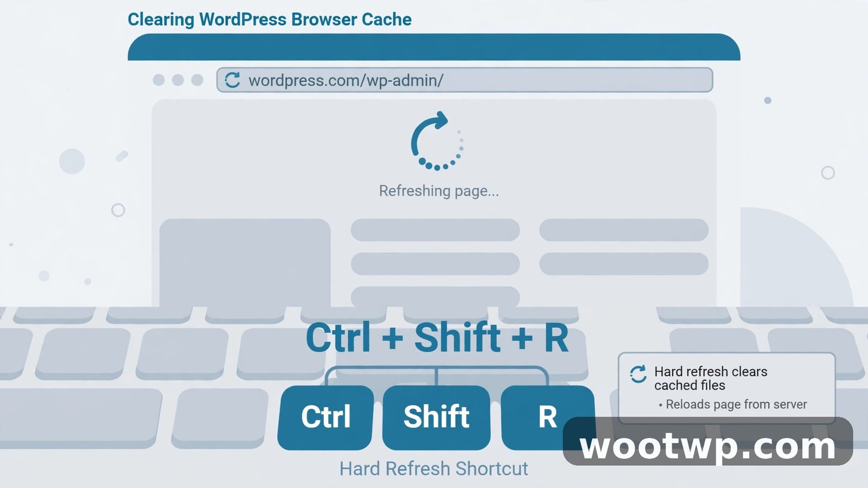Click the refresh icon in the hard refresh tooltip

(639, 374)
